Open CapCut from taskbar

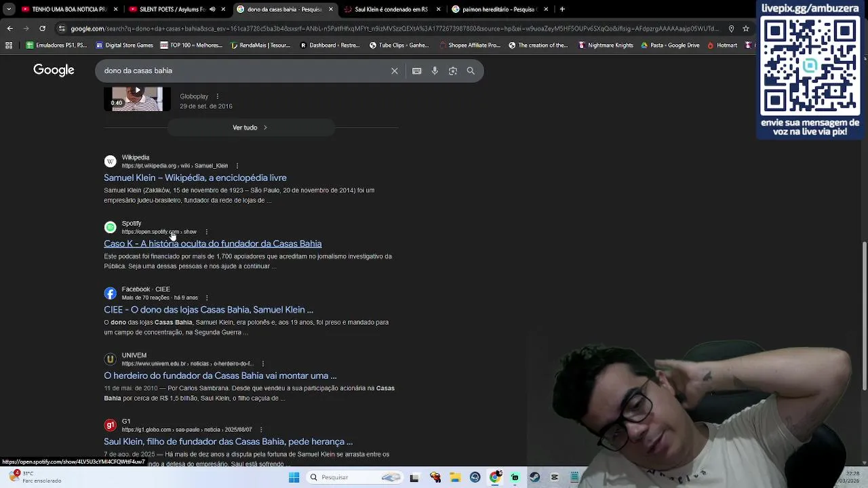[x=554, y=477]
